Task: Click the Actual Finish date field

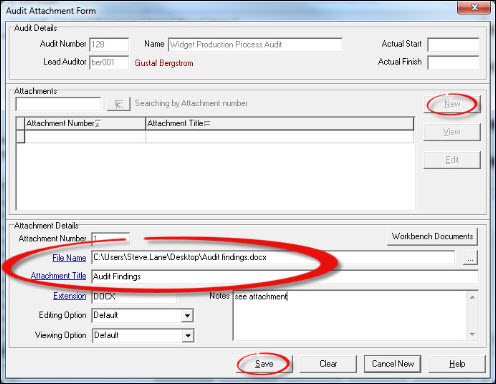Action: click(x=453, y=63)
